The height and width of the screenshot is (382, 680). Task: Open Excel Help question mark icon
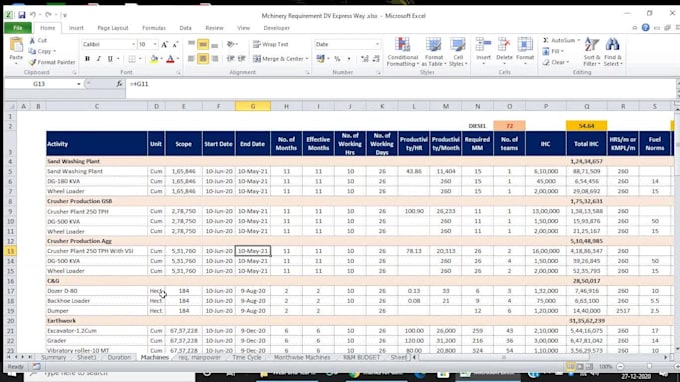(645, 28)
